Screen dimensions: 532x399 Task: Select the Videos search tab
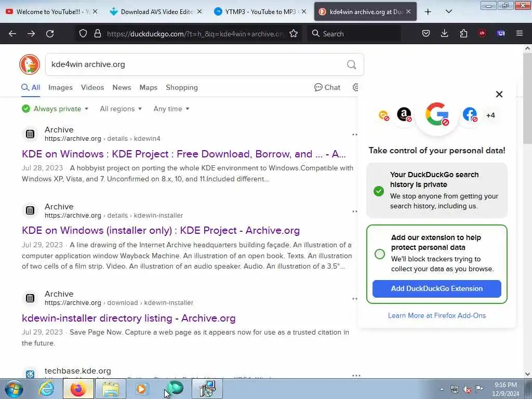pos(92,87)
